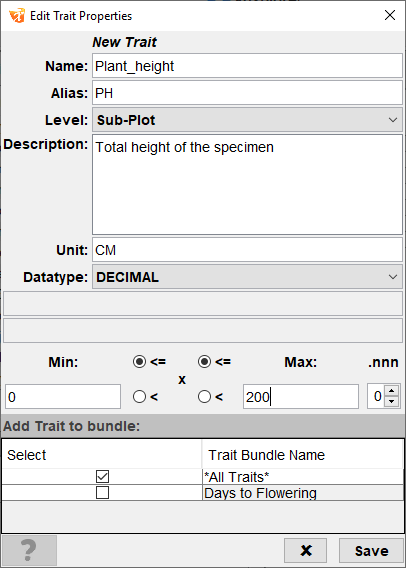Save the new trait
406x568 pixels.
tap(371, 551)
